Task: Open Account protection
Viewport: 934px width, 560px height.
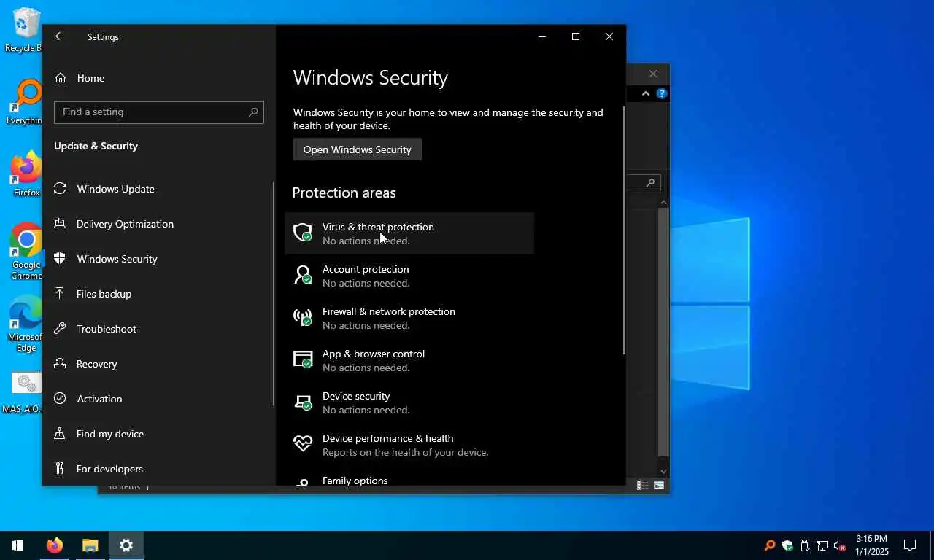Action: 409,276
